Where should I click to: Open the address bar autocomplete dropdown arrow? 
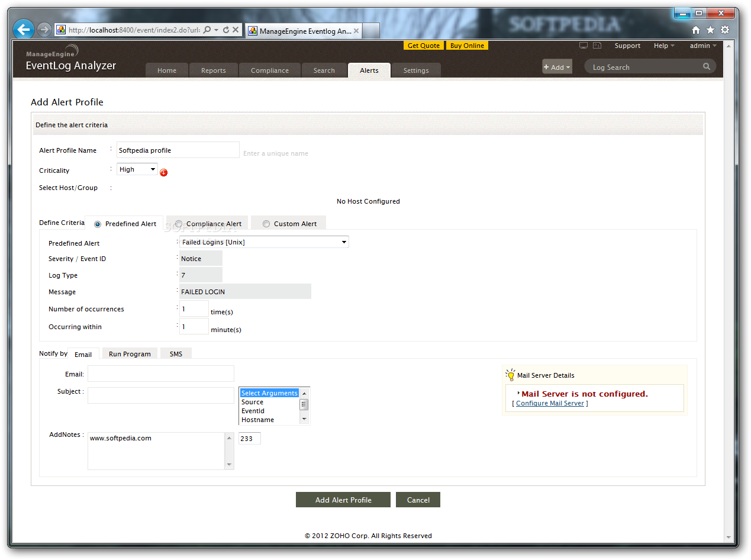tap(217, 30)
